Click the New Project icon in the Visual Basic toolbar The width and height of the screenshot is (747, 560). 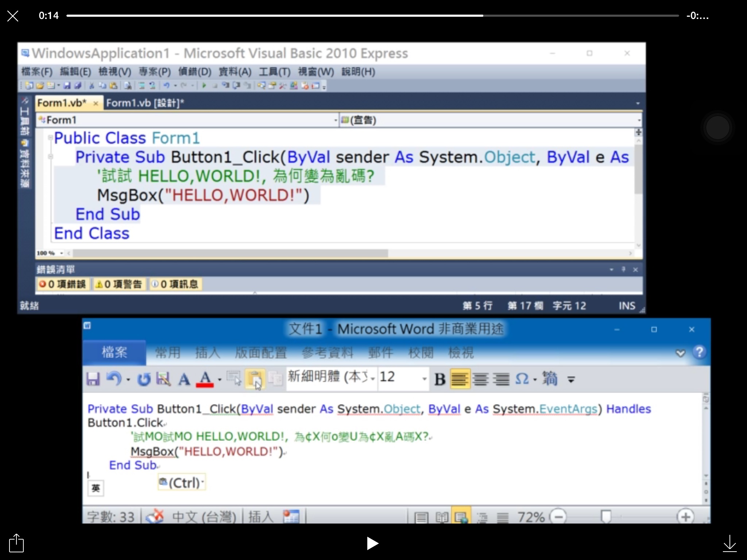[x=30, y=86]
